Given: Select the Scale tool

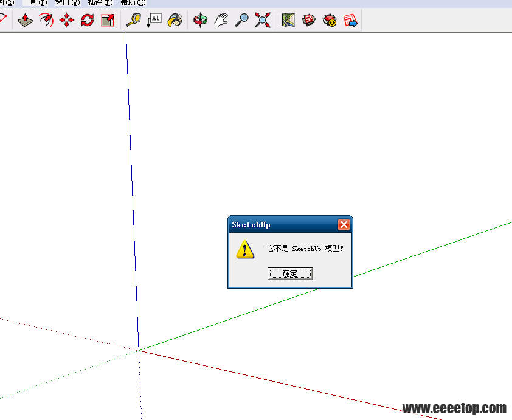Looking at the screenshot, I should click(x=108, y=20).
